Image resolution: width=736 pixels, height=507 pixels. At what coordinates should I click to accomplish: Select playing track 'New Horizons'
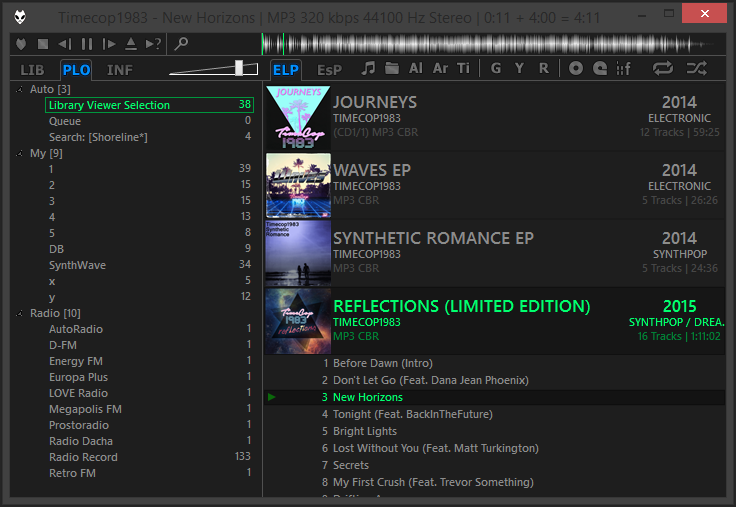[x=495, y=397]
